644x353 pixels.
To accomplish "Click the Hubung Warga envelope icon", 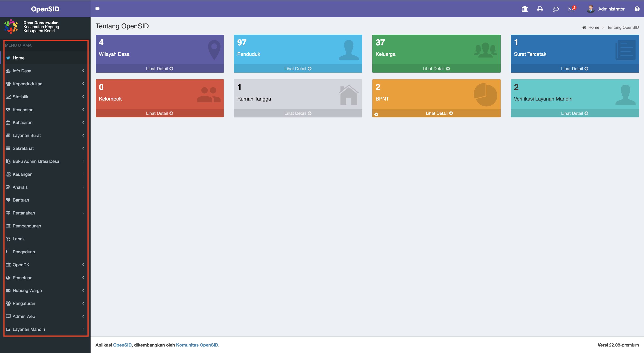I will [x=8, y=290].
